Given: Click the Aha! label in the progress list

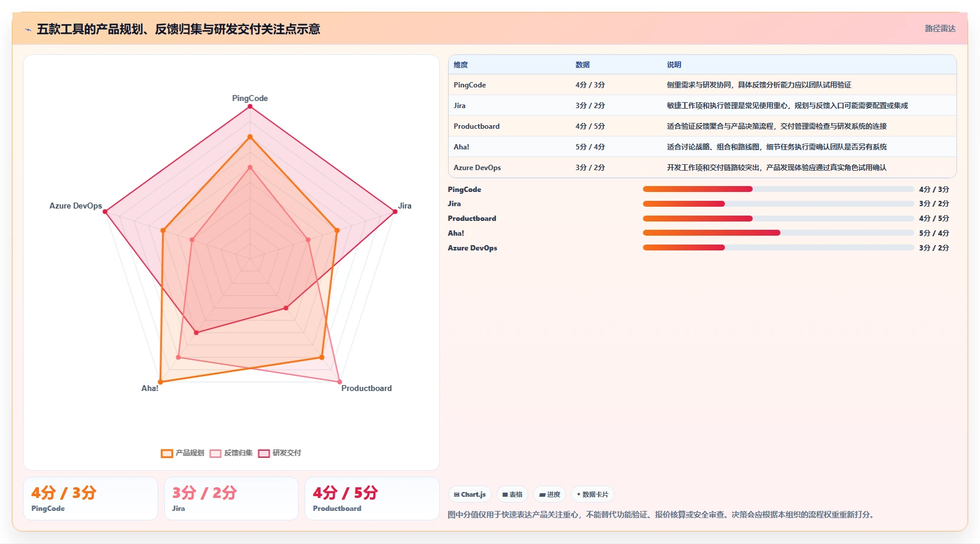Looking at the screenshot, I should [456, 233].
